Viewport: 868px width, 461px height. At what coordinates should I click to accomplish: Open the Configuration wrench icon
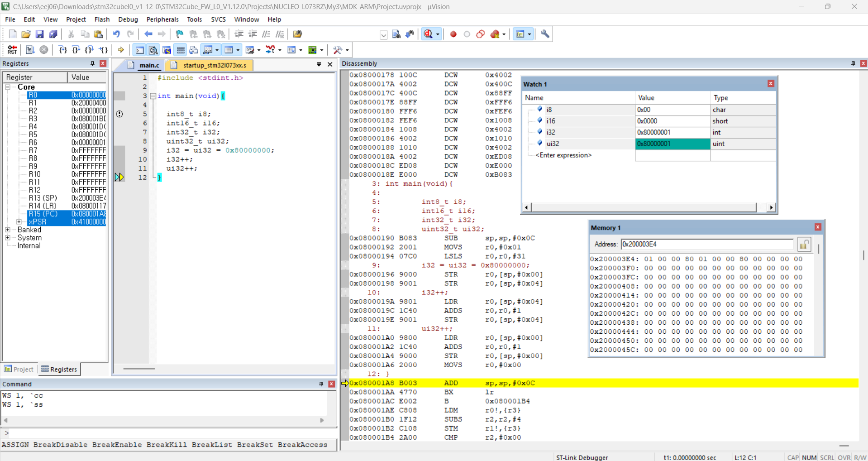[545, 34]
